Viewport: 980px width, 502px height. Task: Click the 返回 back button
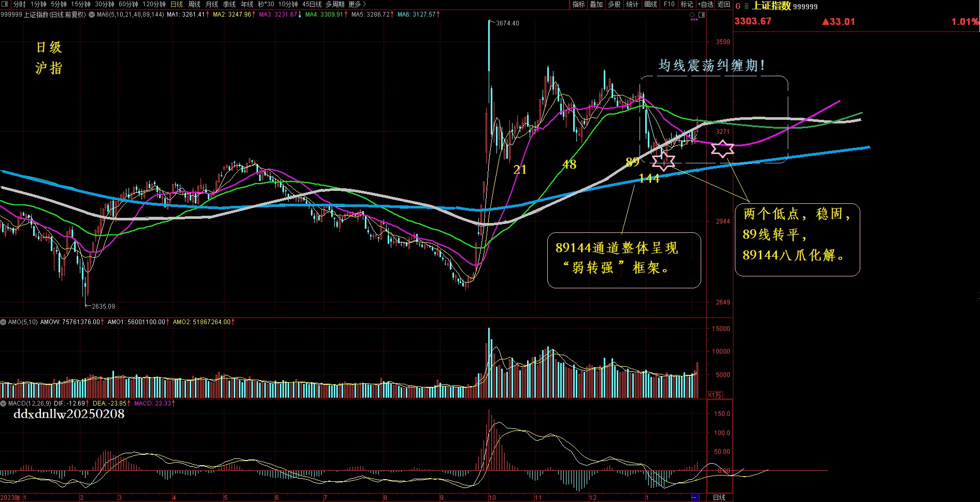[x=724, y=4]
